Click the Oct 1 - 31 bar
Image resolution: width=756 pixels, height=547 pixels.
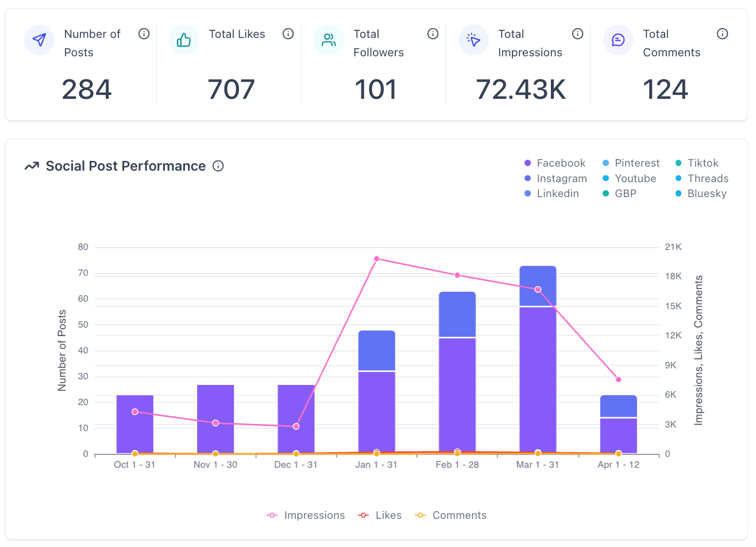point(135,425)
